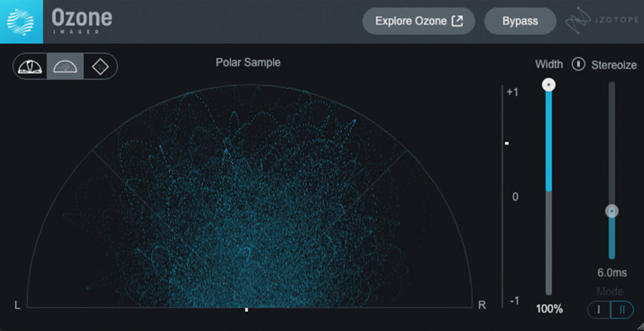
Task: Toggle the Stereoize power button
Action: tap(578, 64)
